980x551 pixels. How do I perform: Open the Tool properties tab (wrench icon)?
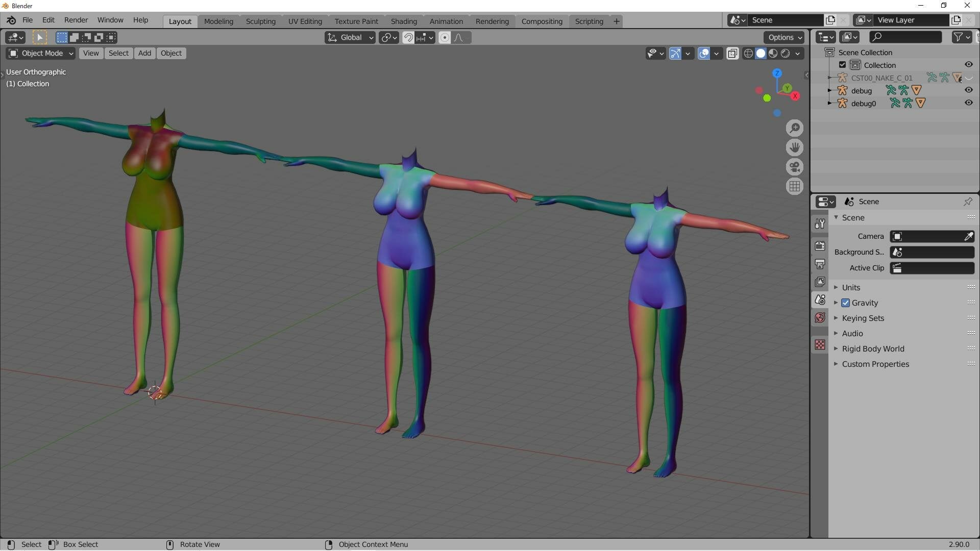(820, 223)
